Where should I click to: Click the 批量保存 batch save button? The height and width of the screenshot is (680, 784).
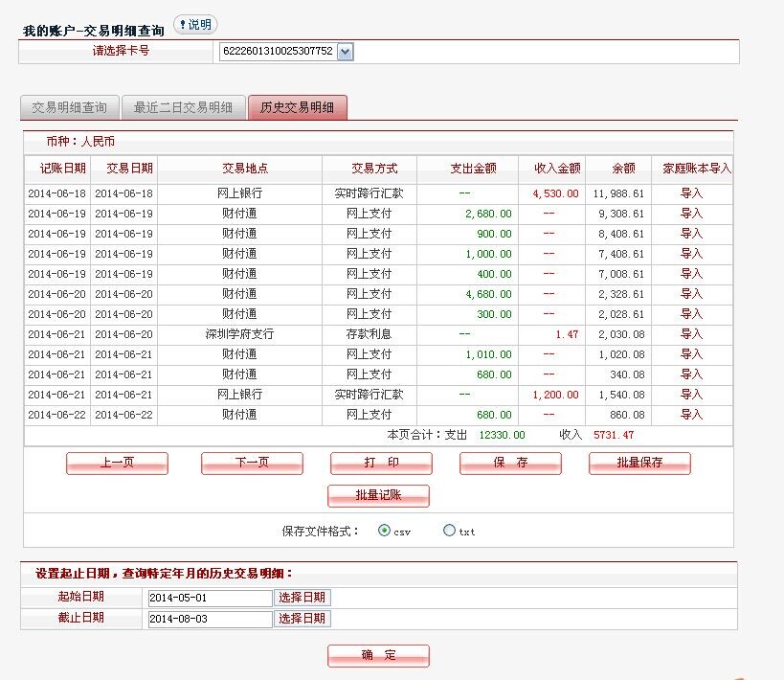click(x=639, y=463)
